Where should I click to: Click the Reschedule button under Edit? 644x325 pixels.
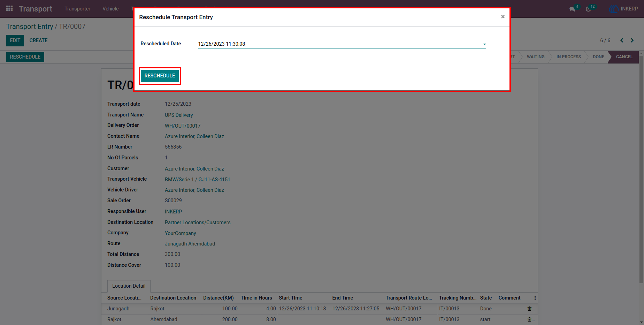pos(25,57)
